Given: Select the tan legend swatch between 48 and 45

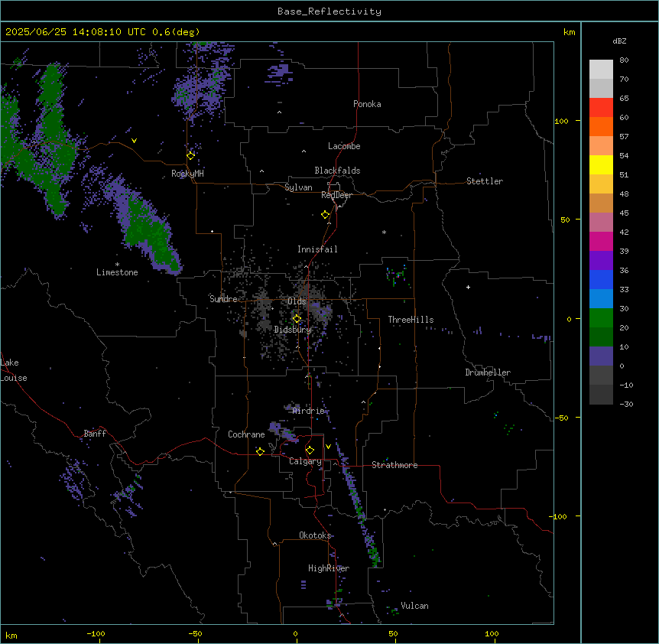Looking at the screenshot, I should tap(601, 203).
